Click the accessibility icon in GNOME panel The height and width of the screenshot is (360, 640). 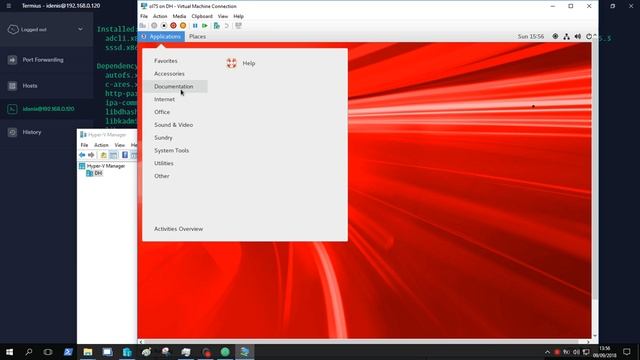coord(555,36)
